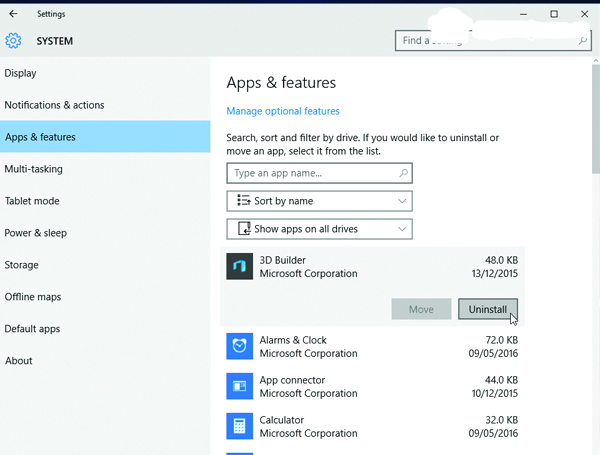
Task: Open Power & sleep settings
Action: point(105,233)
